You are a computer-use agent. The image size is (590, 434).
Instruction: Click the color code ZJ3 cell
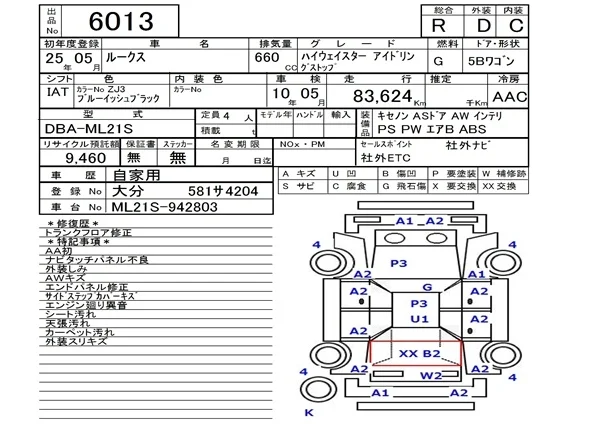tap(122, 94)
